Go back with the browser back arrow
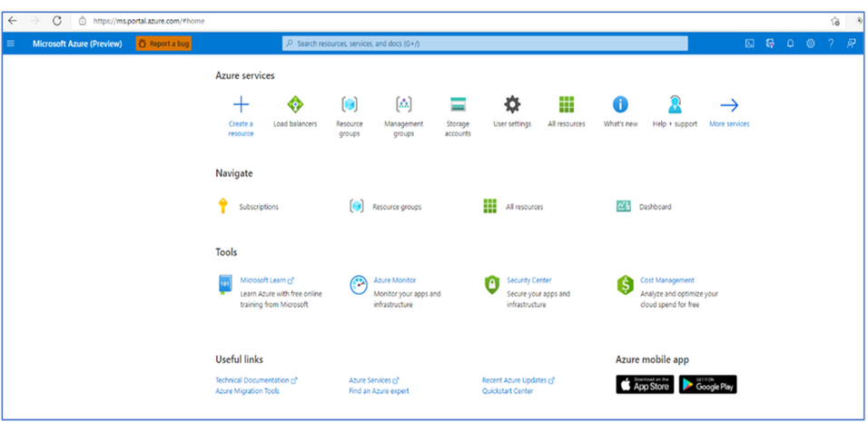The image size is (868, 422). pyautogui.click(x=12, y=21)
